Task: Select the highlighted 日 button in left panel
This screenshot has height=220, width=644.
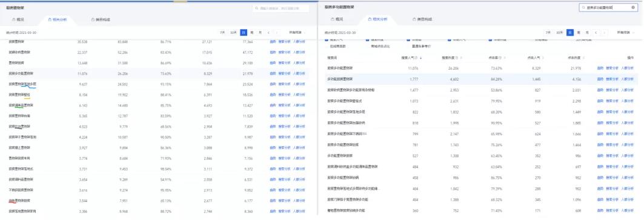Action: point(244,32)
